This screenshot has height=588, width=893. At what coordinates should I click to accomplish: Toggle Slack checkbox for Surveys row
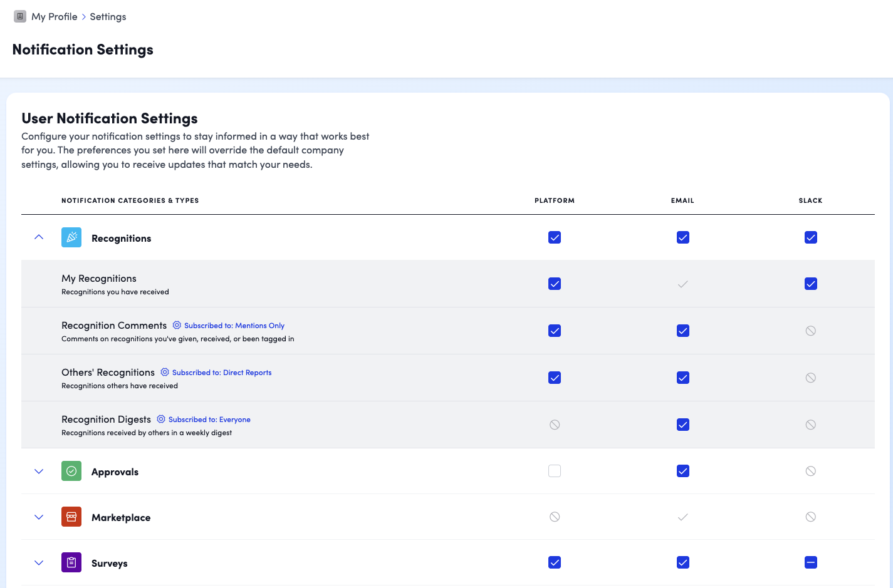[x=810, y=562]
